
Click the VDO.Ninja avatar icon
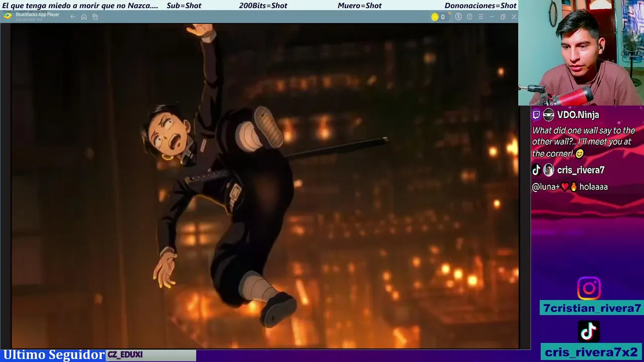tap(548, 115)
